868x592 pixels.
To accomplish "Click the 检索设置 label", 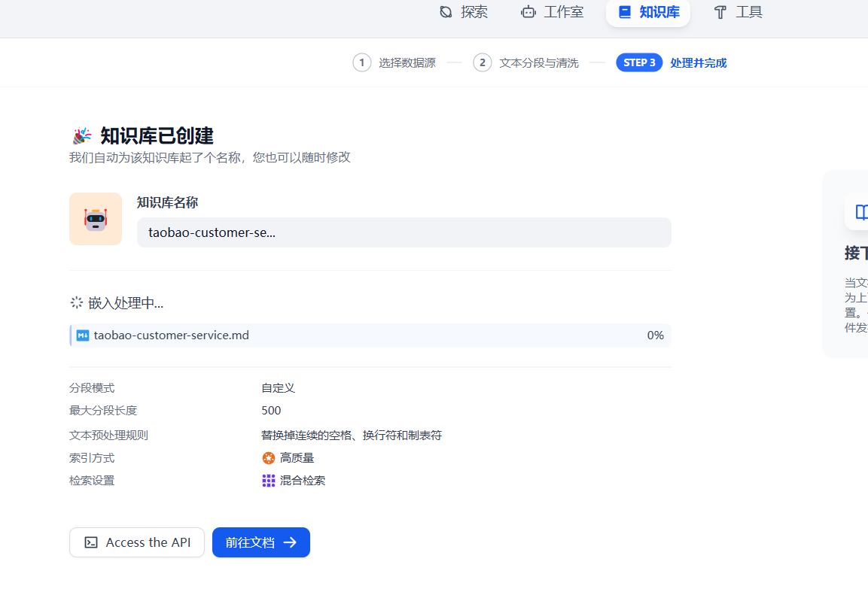I will [92, 481].
